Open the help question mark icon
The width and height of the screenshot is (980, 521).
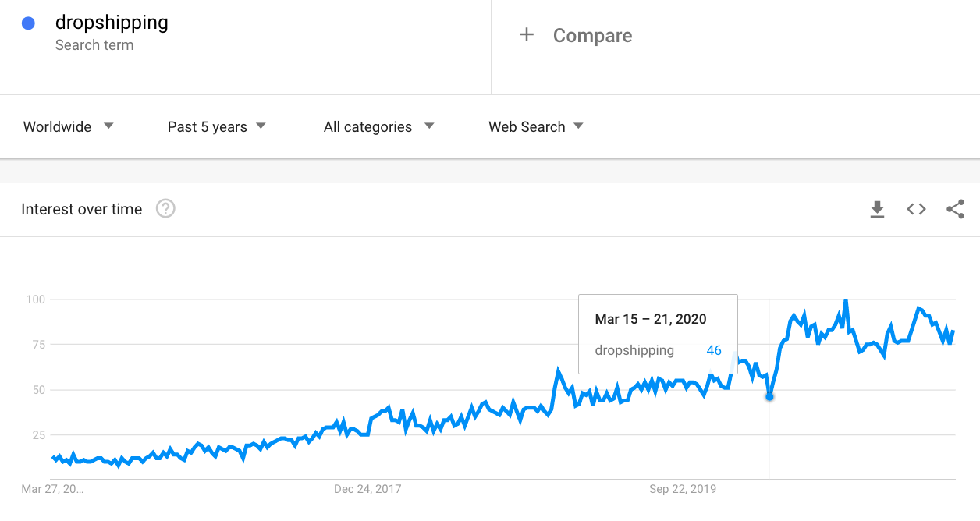click(165, 209)
